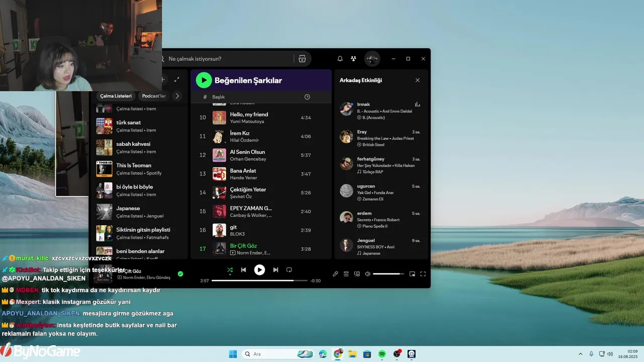644x362 pixels.
Task: Select the track EPEY ZAMAN G...
Action: (261, 211)
